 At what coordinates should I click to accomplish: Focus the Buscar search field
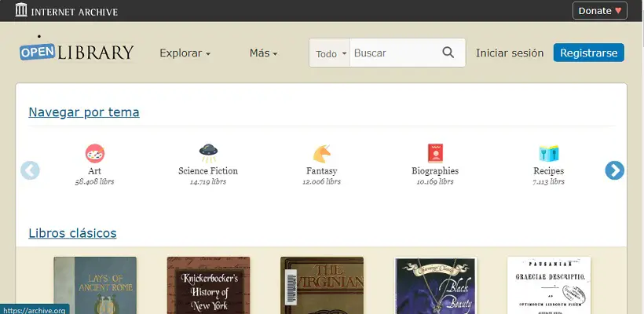[x=392, y=53]
